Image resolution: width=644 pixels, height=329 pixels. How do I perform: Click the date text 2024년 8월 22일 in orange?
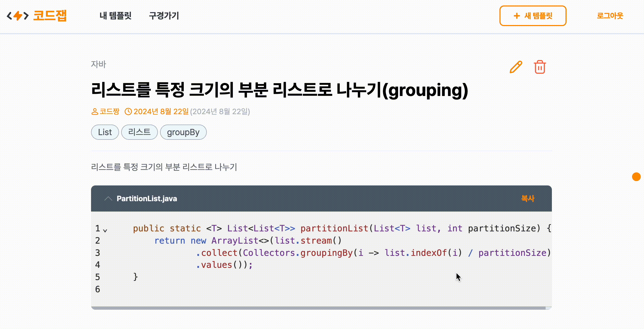(161, 111)
